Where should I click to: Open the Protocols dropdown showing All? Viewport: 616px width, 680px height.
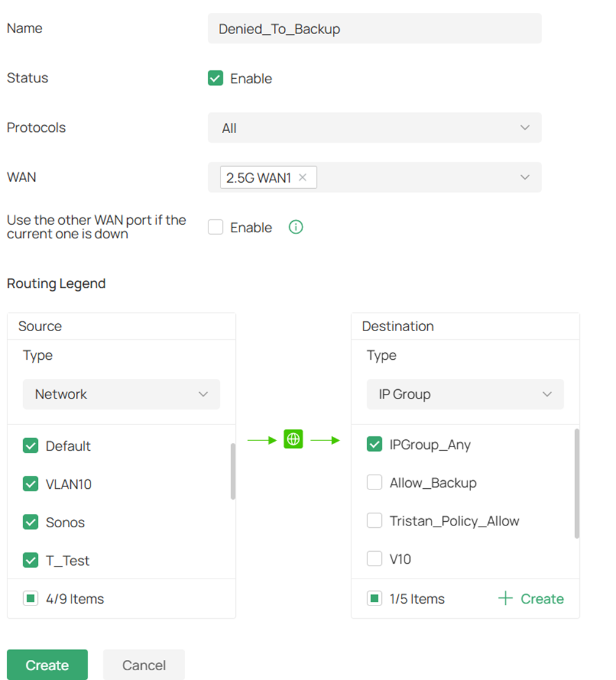pyautogui.click(x=375, y=128)
